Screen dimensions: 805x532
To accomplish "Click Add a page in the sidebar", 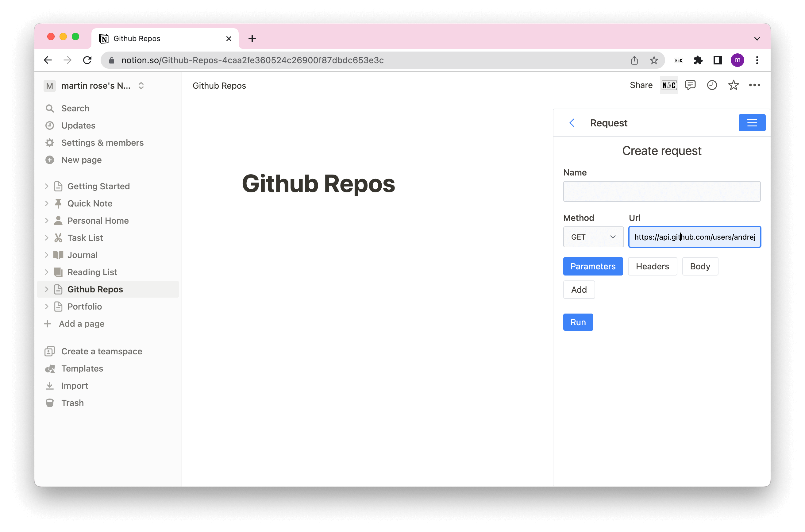I will [x=108, y=324].
